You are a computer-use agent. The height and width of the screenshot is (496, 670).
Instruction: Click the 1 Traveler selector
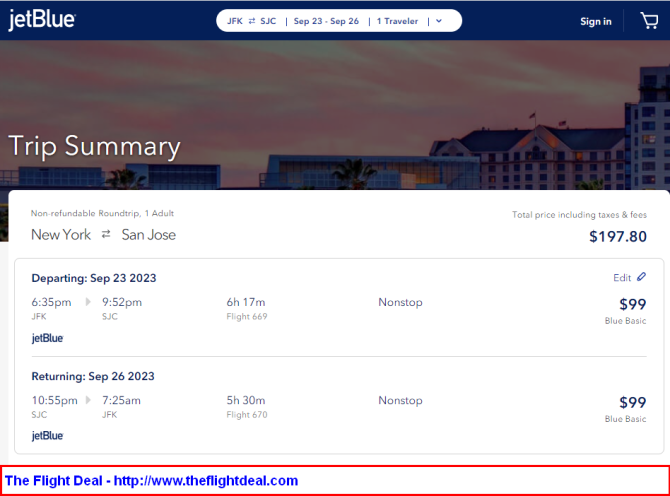click(x=397, y=21)
